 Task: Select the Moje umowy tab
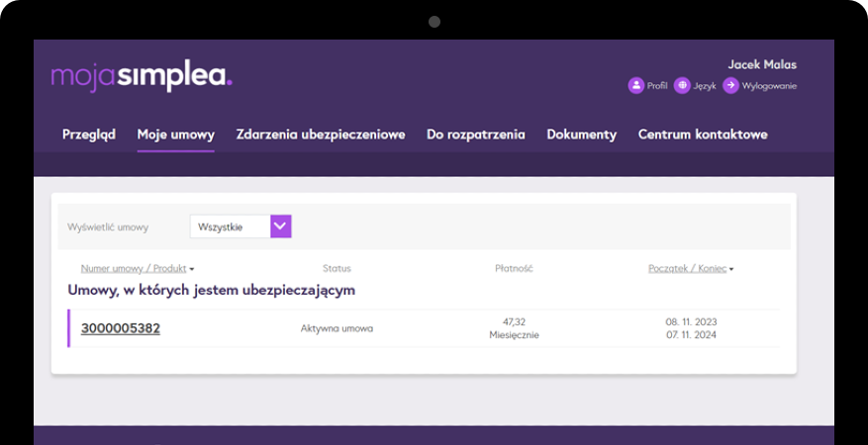click(176, 134)
